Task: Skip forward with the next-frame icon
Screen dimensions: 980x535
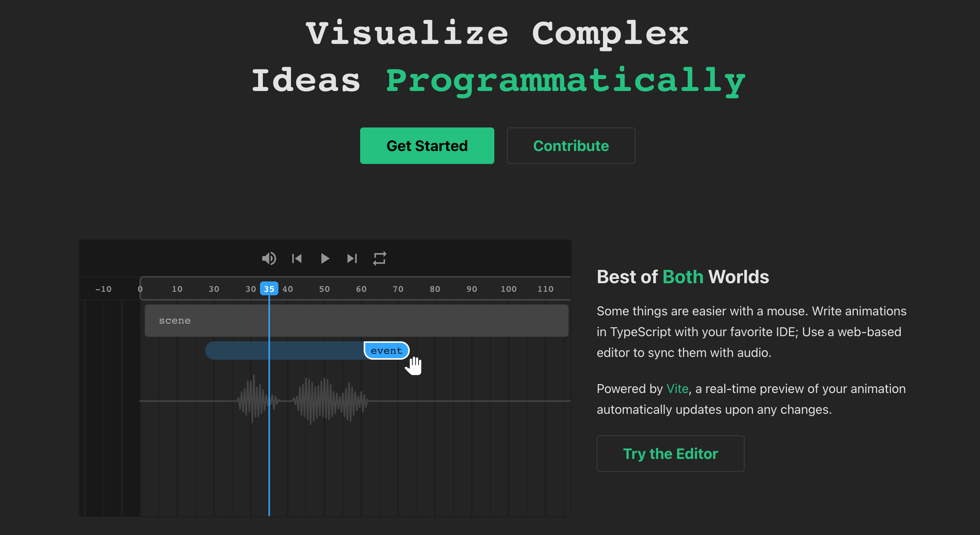Action: 352,258
